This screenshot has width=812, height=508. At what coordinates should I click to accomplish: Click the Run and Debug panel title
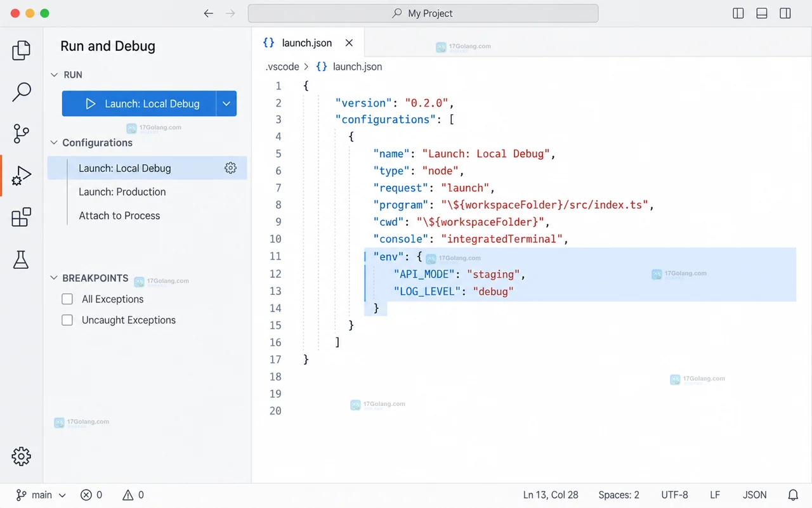coord(108,46)
